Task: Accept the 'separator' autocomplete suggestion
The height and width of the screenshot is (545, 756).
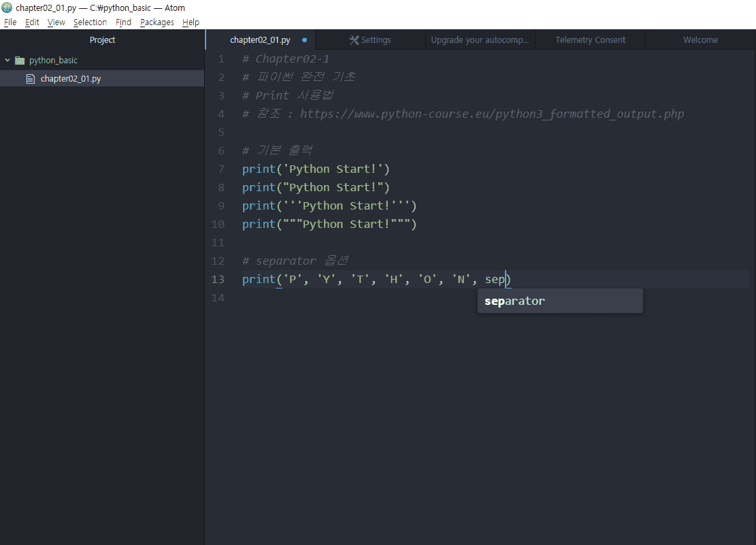Action: click(560, 301)
